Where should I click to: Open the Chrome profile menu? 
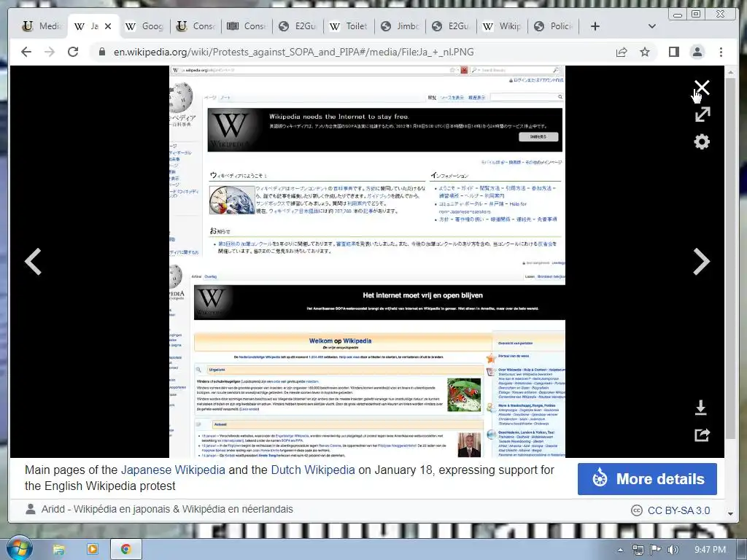pyautogui.click(x=697, y=52)
